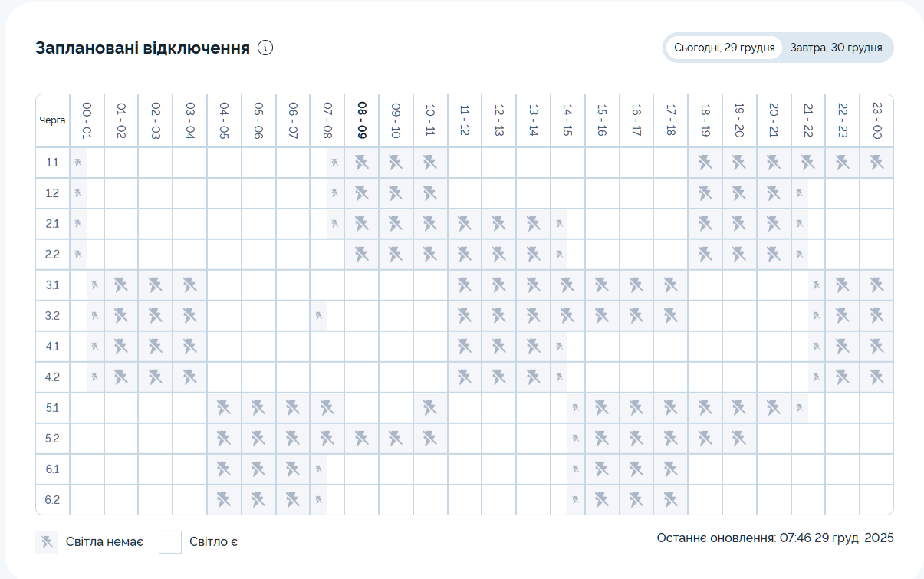Click small half-hour outage icon for queue 3.2 at 07-08
Screen dimensions: 924x579
point(319,316)
